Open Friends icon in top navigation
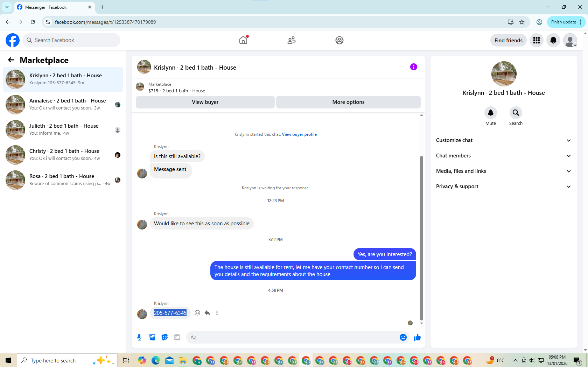Screen dimensions: 588x367 [292, 40]
